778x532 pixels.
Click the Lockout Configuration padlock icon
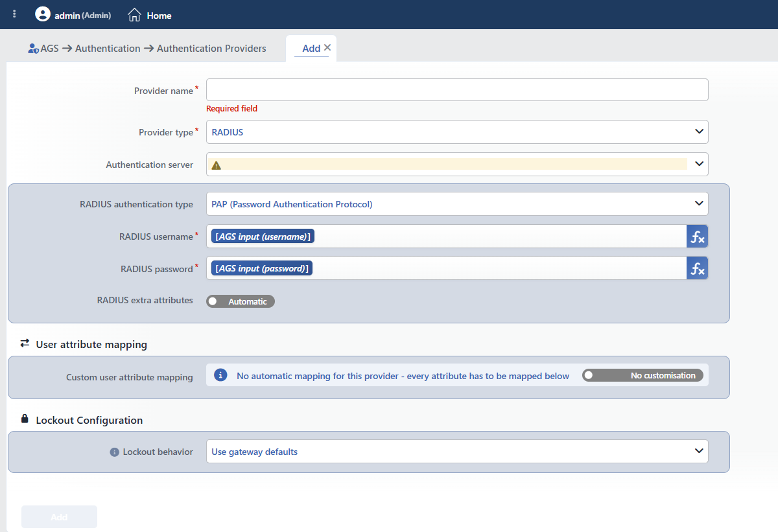click(25, 419)
